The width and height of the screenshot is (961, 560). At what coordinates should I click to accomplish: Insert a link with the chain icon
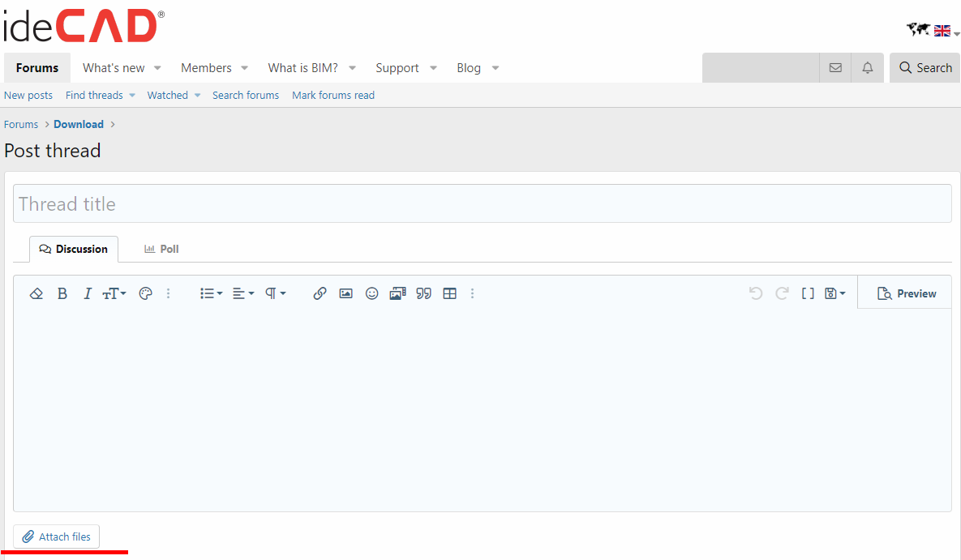[320, 293]
